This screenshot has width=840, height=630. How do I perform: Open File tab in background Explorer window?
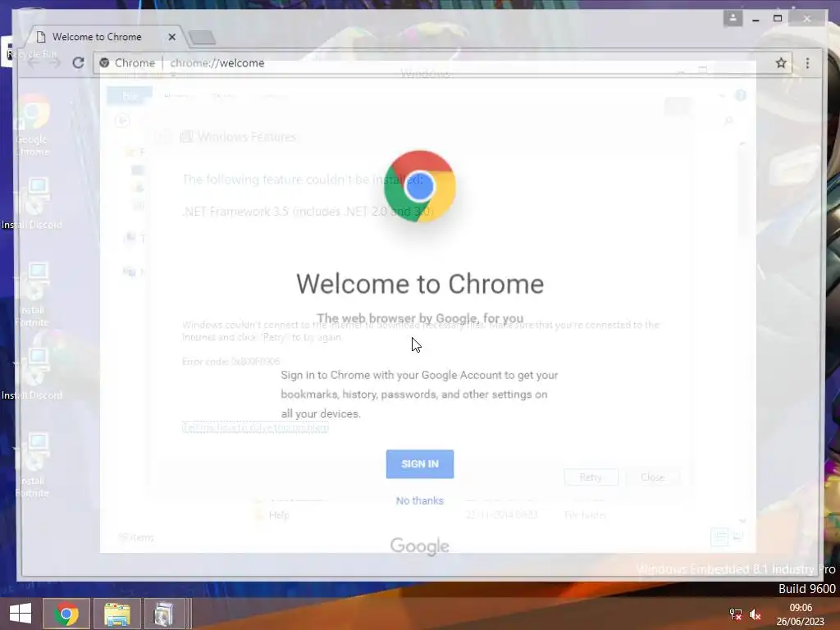(130, 96)
